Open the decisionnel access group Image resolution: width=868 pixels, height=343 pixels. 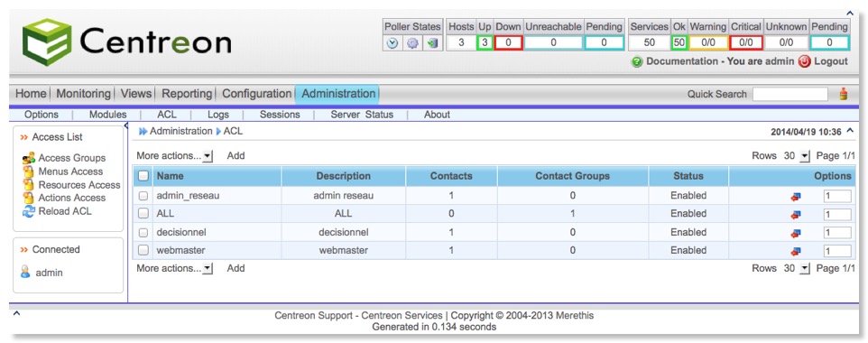181,232
